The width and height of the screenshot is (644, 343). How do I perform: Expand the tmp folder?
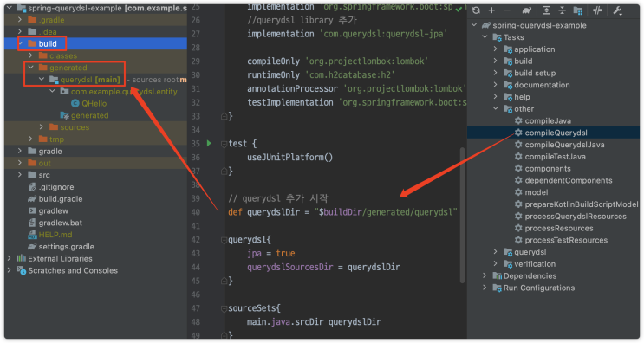tap(30, 139)
